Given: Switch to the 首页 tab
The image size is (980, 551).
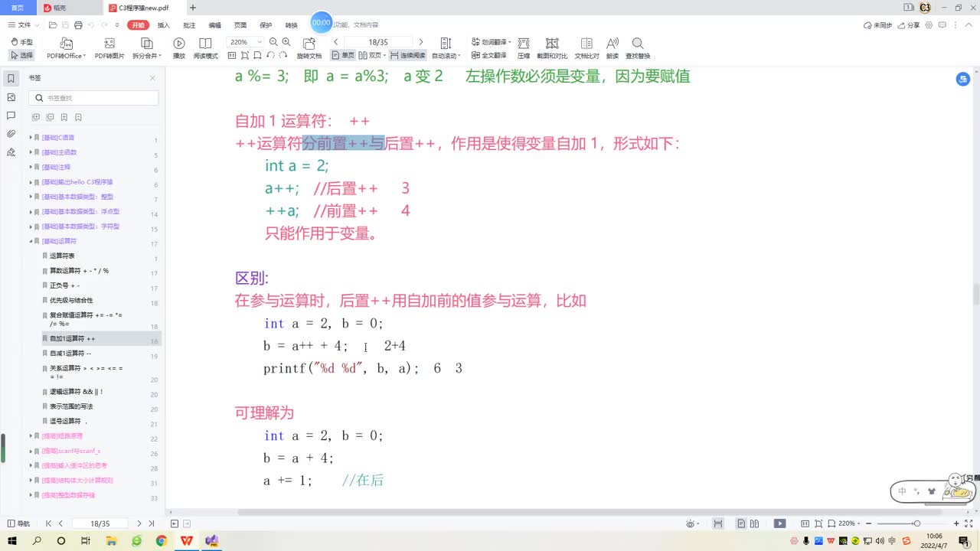Looking at the screenshot, I should point(18,8).
